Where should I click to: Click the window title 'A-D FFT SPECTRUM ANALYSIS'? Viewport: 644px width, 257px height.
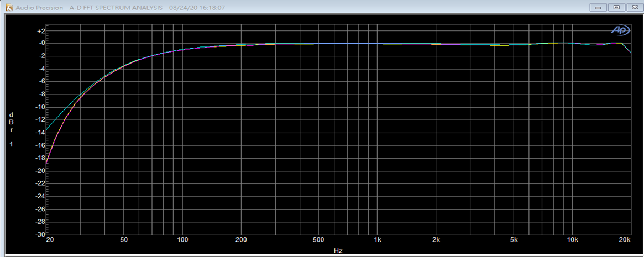117,8
